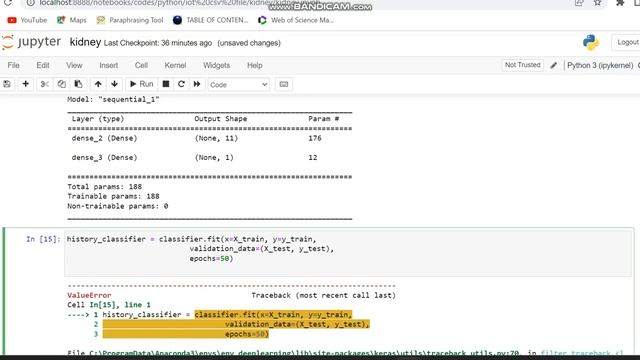Screen dimensions: 640x360
Task: Click inside the classifier.fit code cell
Action: (x=348, y=253)
